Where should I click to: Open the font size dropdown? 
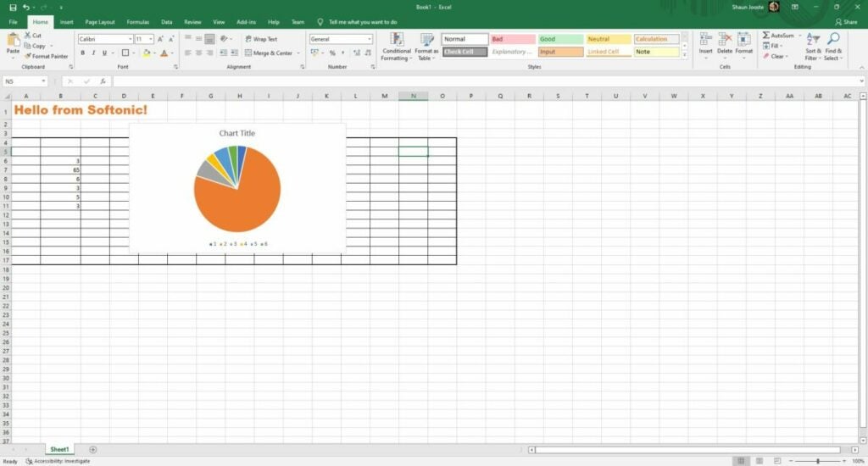151,39
